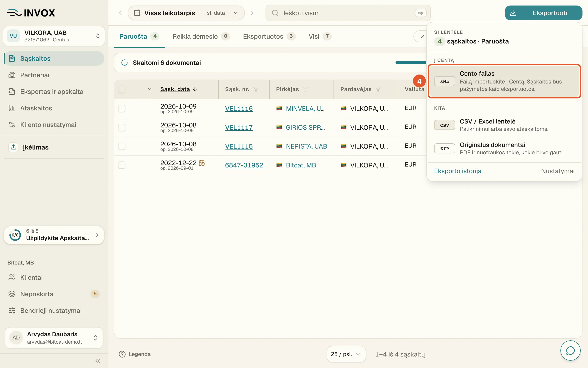Filter the Pardavėjas column
The image size is (588, 368).
(x=378, y=89)
